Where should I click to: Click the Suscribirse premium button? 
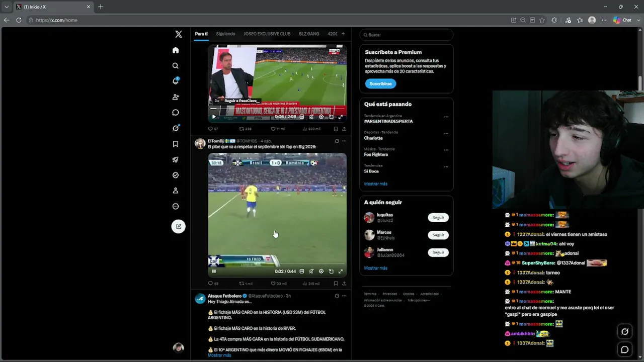click(380, 83)
